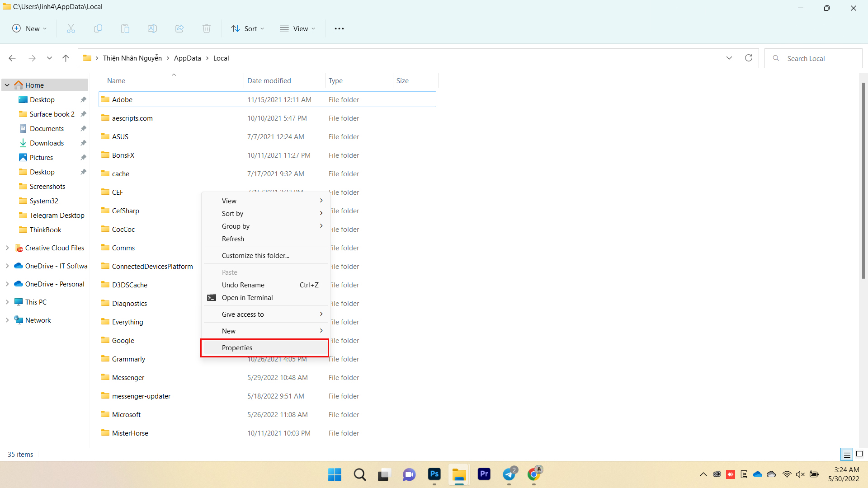Image resolution: width=868 pixels, height=488 pixels.
Task: Click Properties in context menu
Action: point(266,347)
